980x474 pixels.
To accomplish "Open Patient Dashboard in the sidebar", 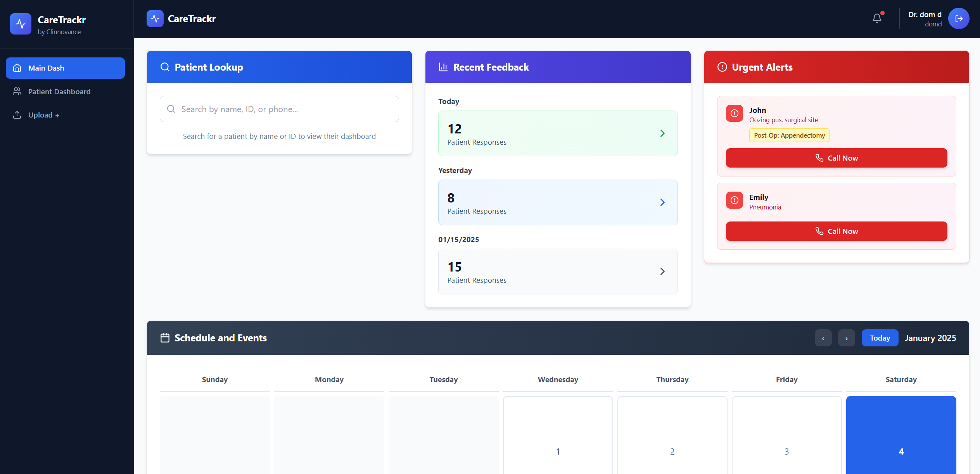I will click(x=59, y=92).
